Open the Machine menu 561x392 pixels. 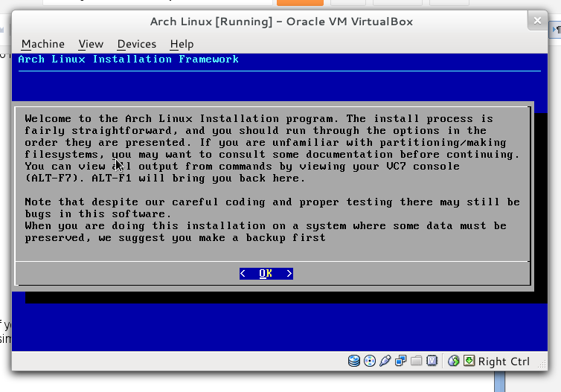click(43, 44)
